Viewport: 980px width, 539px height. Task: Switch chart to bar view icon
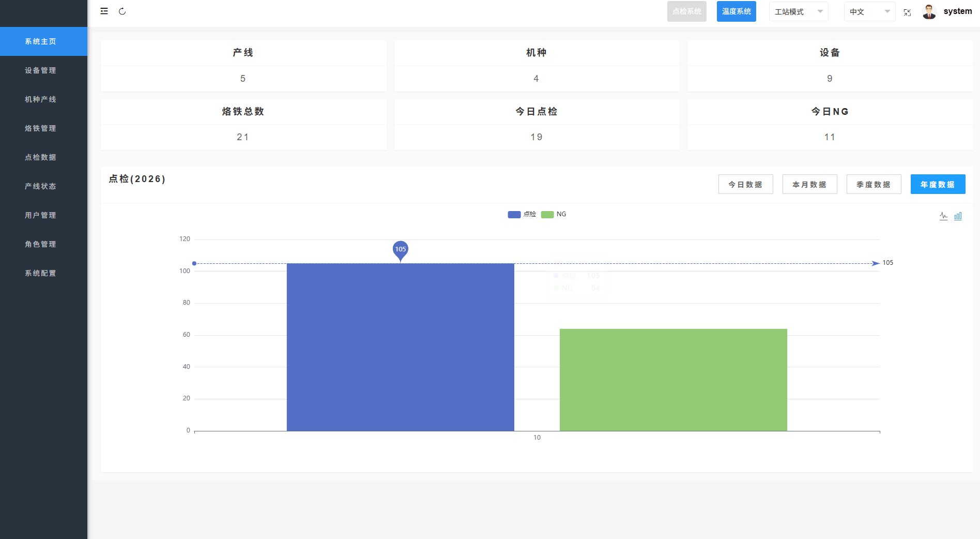(x=958, y=216)
